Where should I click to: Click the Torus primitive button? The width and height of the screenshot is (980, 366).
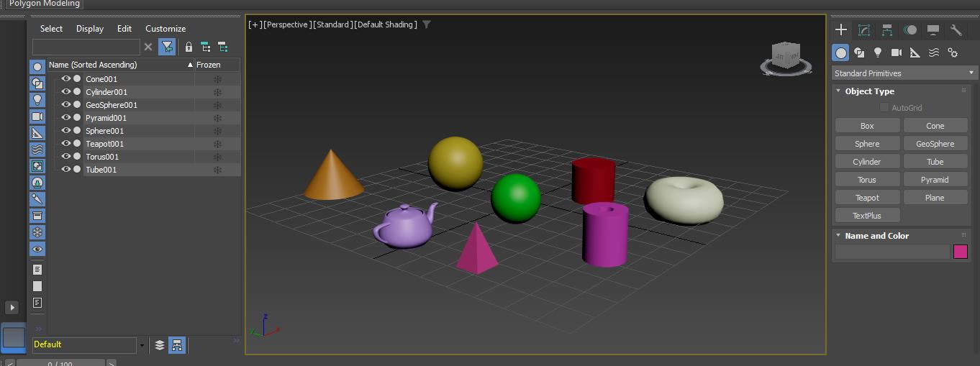pyautogui.click(x=867, y=180)
